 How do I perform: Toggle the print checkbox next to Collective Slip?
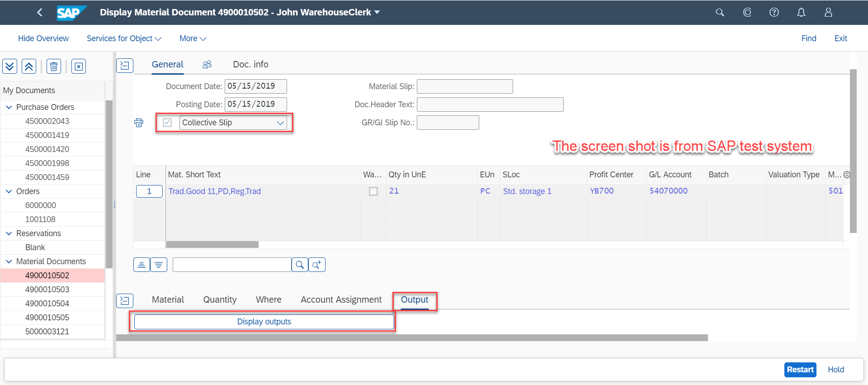point(167,123)
